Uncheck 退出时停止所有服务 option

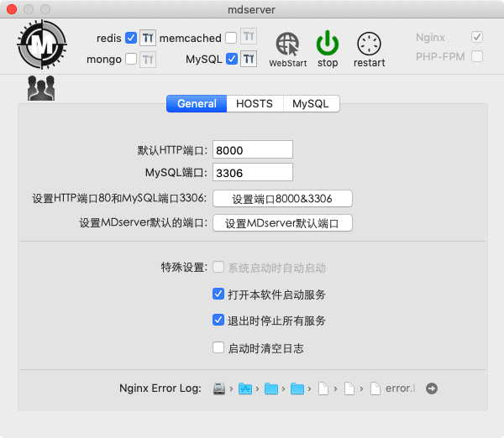pyautogui.click(x=218, y=320)
